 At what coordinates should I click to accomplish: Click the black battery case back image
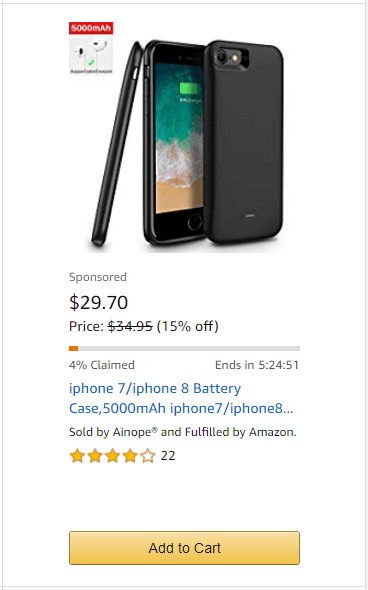pyautogui.click(x=244, y=141)
